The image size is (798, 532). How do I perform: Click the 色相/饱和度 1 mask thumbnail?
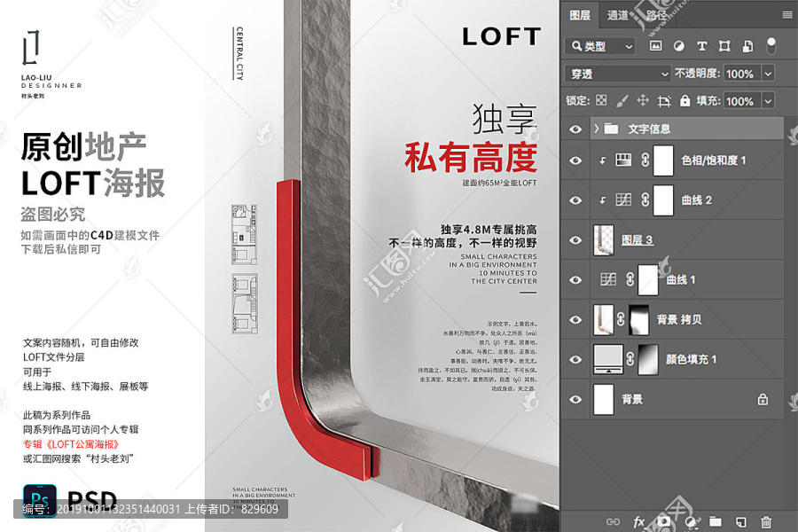(663, 160)
